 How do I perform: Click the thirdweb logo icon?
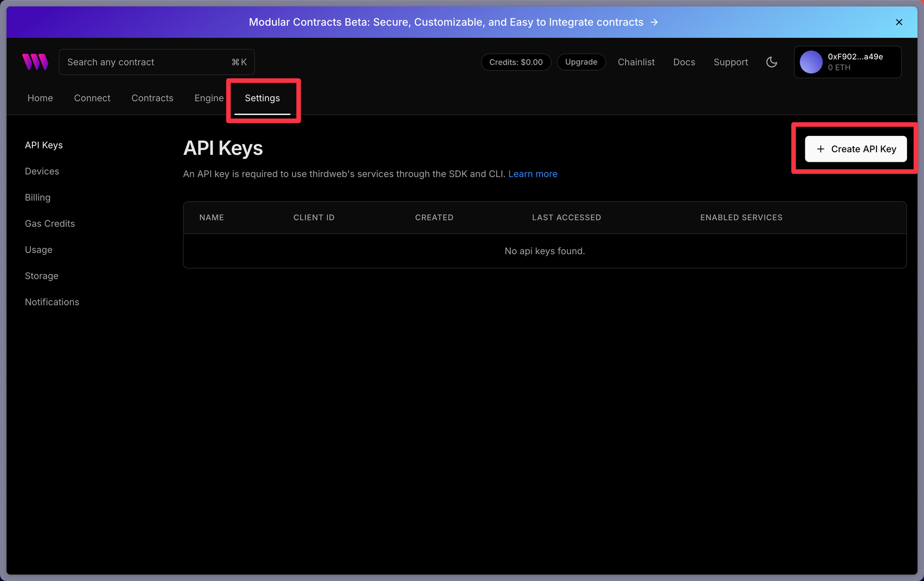pyautogui.click(x=35, y=62)
